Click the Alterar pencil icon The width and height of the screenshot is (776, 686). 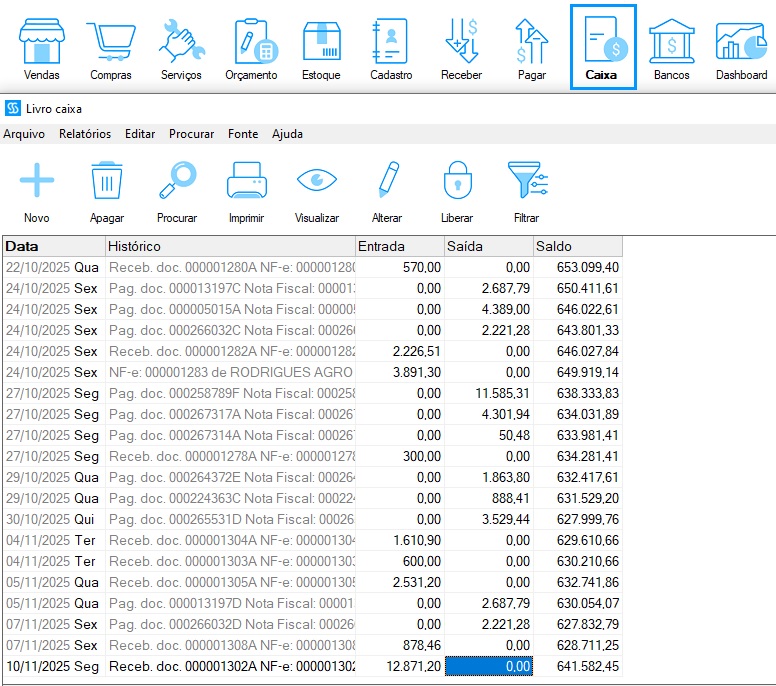(387, 182)
